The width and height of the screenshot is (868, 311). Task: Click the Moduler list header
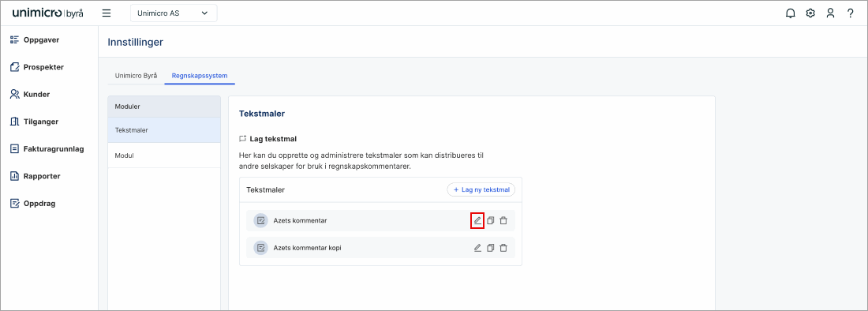tap(164, 107)
